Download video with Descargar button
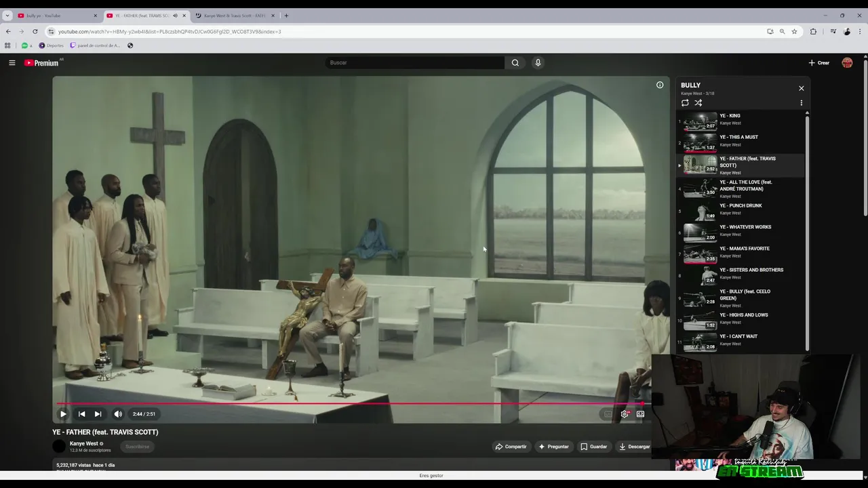Screen dimensions: 868x488 click(634, 447)
